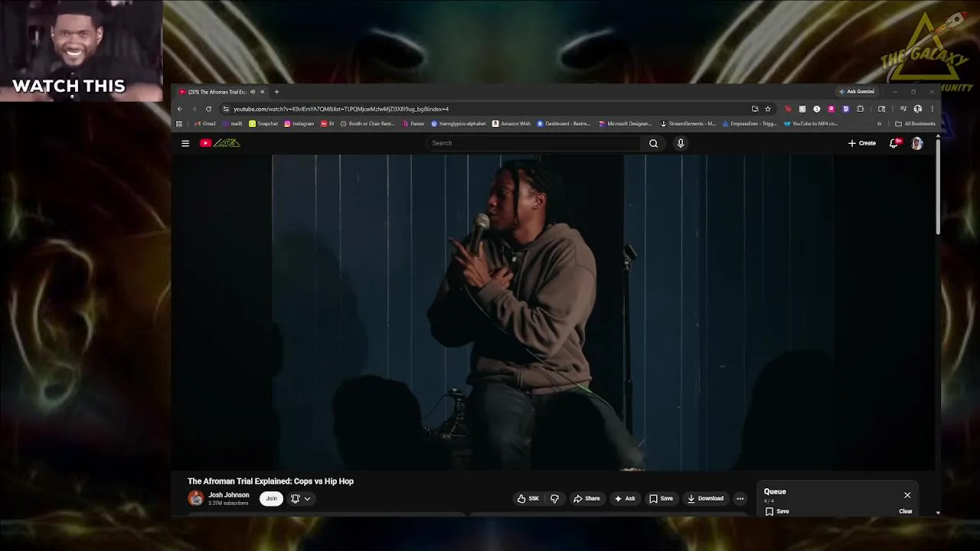View site information icon in address bar
980x551 pixels.
pos(226,109)
